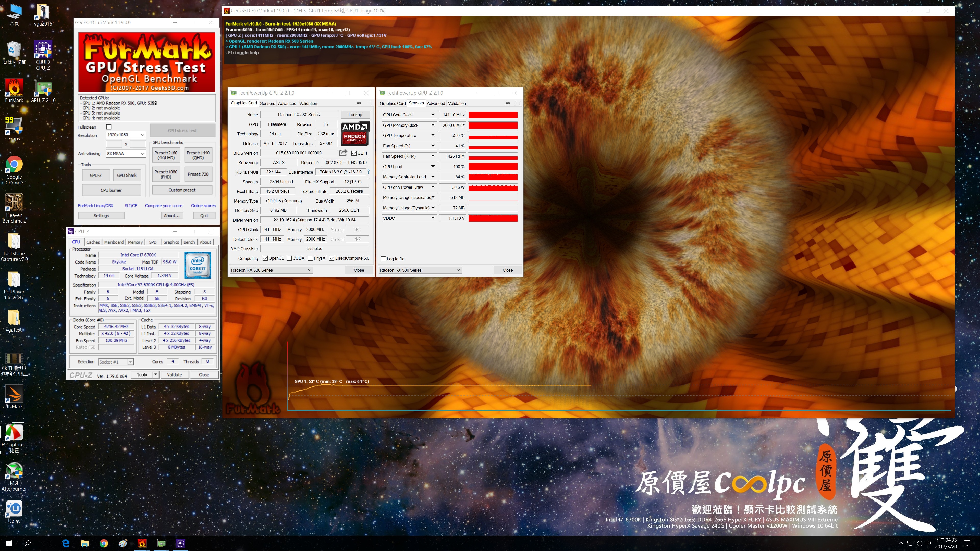Open FSCapture shortcut icon
This screenshot has width=980, height=551.
(14, 438)
